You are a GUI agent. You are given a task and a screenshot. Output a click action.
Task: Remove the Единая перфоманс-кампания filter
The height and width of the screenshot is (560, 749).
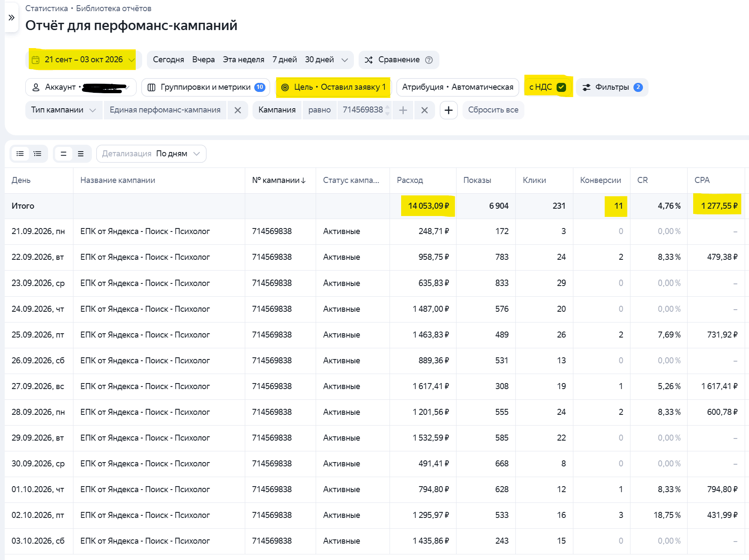tap(237, 110)
